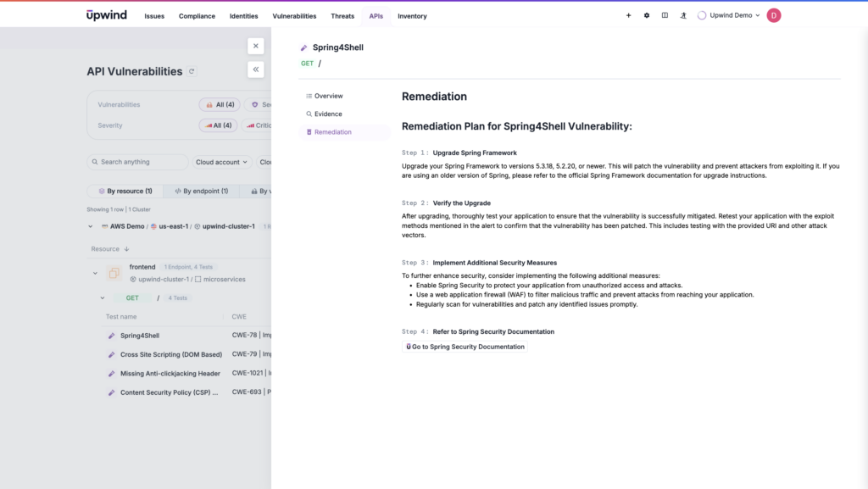Switch to the Threats navigation tab
The width and height of the screenshot is (868, 489).
342,15
